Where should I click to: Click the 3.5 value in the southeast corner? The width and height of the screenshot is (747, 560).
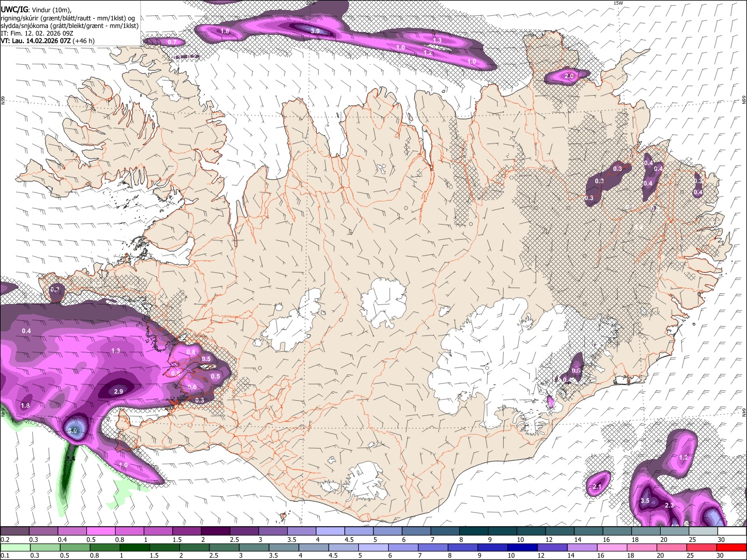[x=645, y=501]
